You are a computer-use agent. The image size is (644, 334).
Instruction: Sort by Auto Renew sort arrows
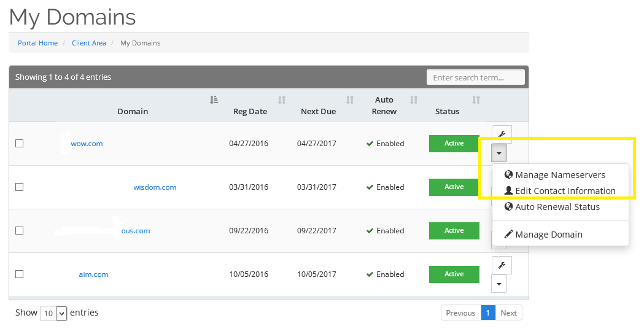tap(414, 99)
